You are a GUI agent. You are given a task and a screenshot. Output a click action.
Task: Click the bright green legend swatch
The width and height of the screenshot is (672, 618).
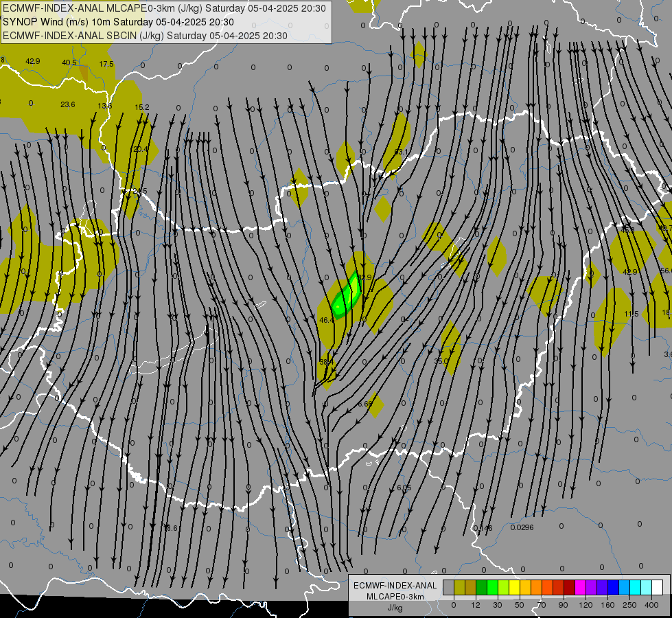(x=493, y=587)
